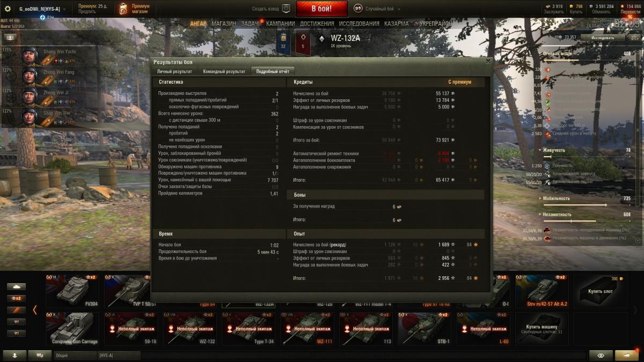Click the crew operations icon above crew list
Image resolution: width=644 pixels, height=362 pixels.
(11, 38)
